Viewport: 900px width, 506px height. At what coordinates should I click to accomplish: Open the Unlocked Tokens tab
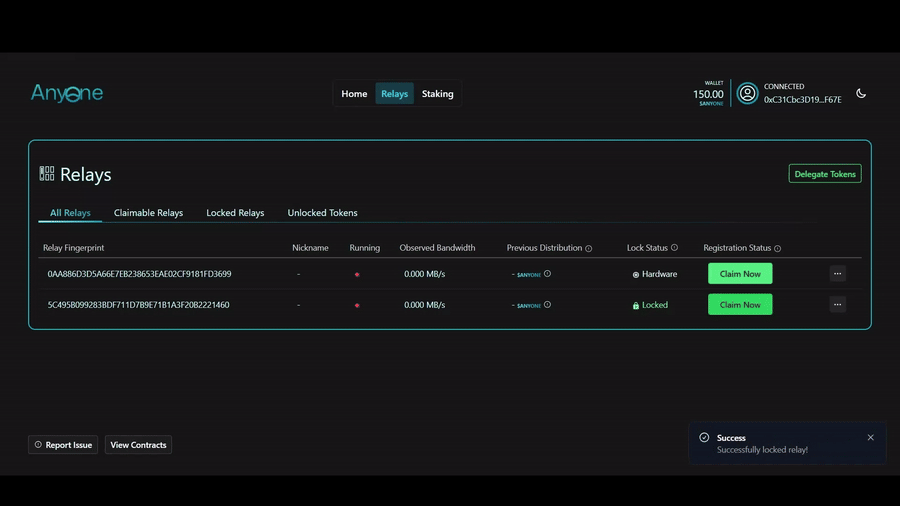[322, 213]
